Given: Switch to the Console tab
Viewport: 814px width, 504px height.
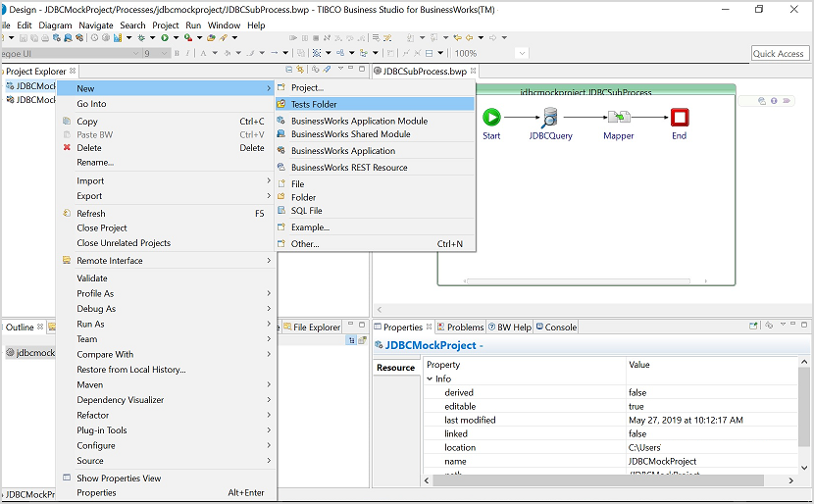Looking at the screenshot, I should (560, 328).
